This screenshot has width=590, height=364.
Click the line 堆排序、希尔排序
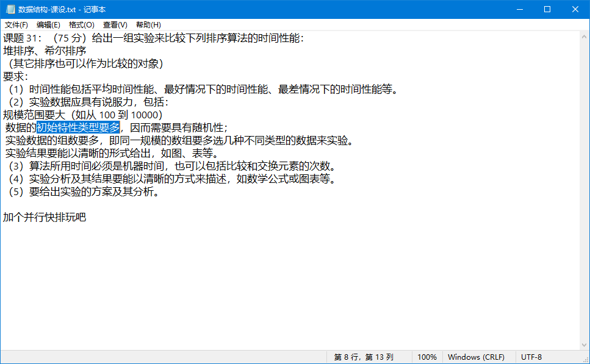click(x=45, y=51)
